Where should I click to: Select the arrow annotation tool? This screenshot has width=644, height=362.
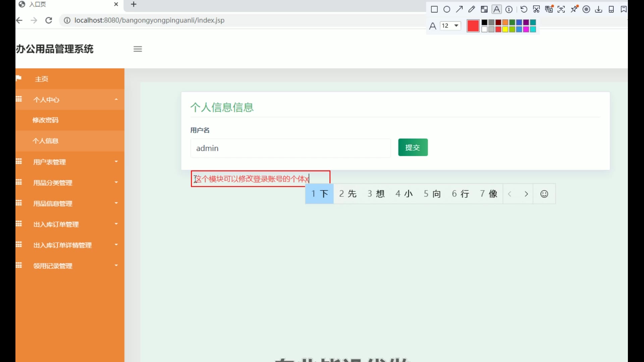[x=459, y=9]
